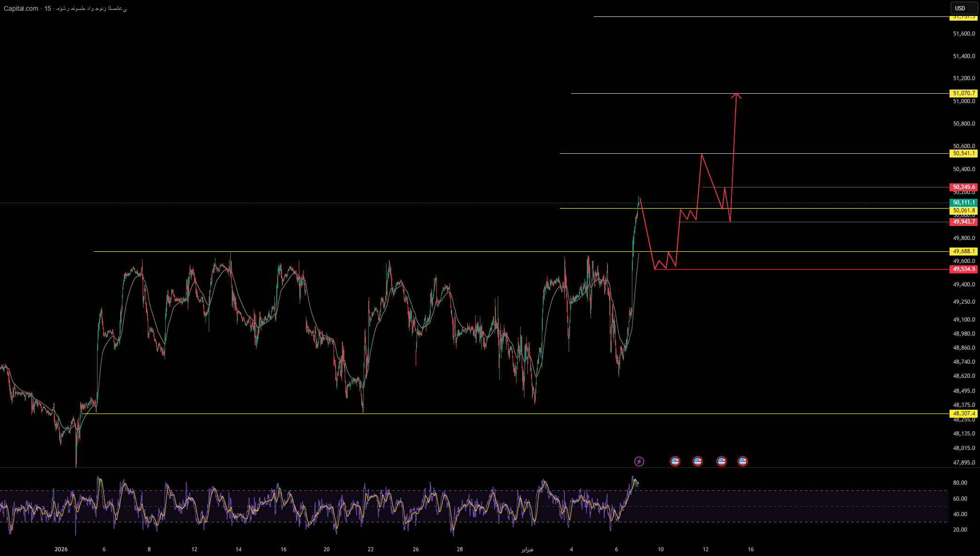Click the 16 date at time axis end
The image size is (980, 556).
pyautogui.click(x=751, y=549)
